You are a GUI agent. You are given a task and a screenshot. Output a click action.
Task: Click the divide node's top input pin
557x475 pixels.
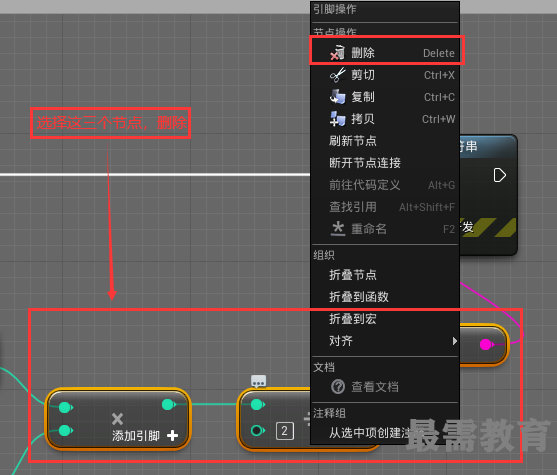(x=258, y=404)
